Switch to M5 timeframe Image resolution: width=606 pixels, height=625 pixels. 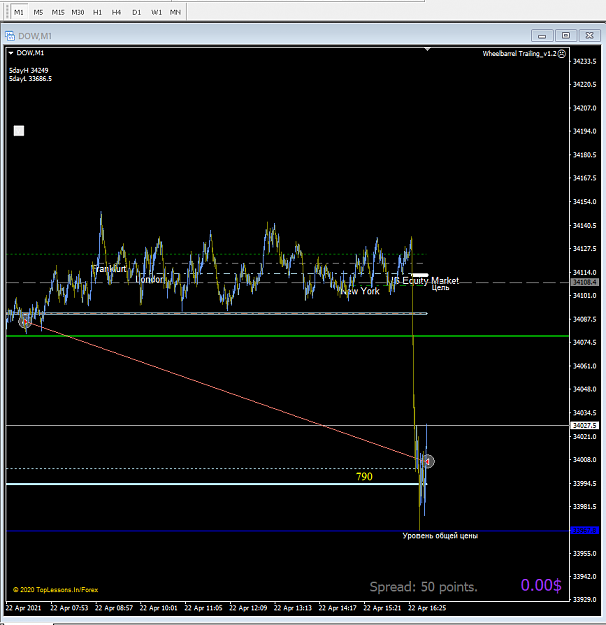38,12
